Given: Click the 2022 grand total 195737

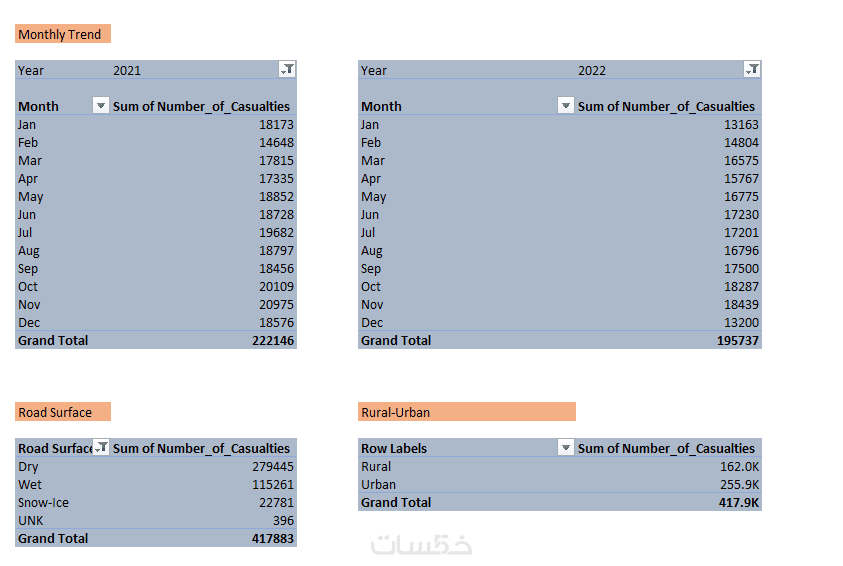Looking at the screenshot, I should point(738,341).
